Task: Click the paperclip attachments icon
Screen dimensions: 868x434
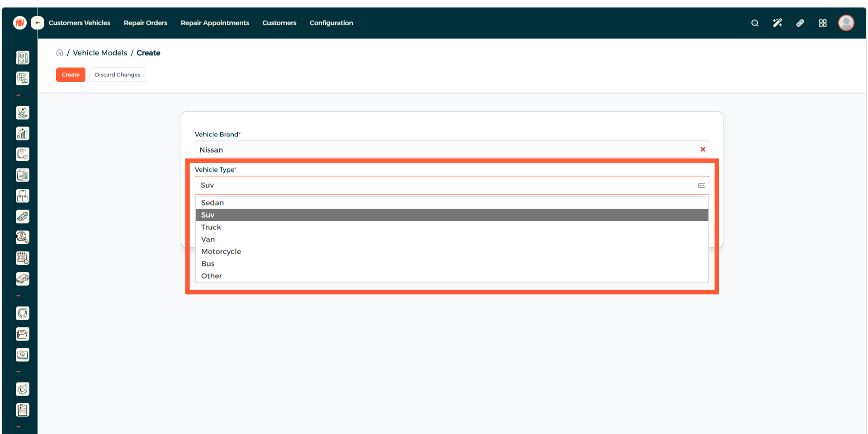Action: [800, 23]
